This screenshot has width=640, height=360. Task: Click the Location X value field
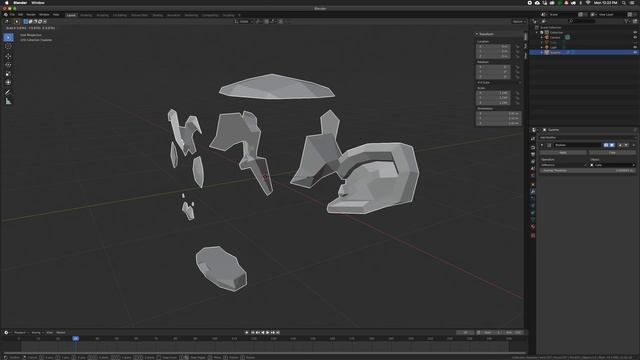pos(493,47)
